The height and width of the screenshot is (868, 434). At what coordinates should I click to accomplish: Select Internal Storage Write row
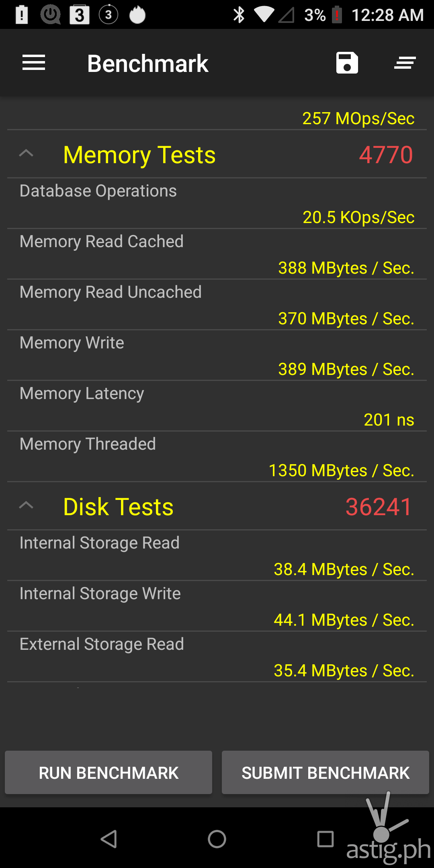click(217, 606)
